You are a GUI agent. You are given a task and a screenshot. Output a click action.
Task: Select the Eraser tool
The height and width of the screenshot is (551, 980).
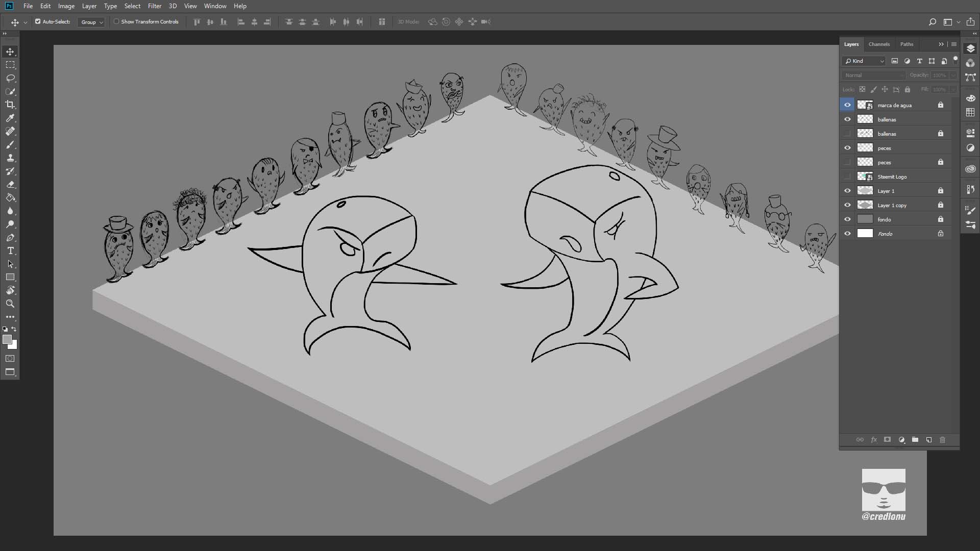pos(10,184)
